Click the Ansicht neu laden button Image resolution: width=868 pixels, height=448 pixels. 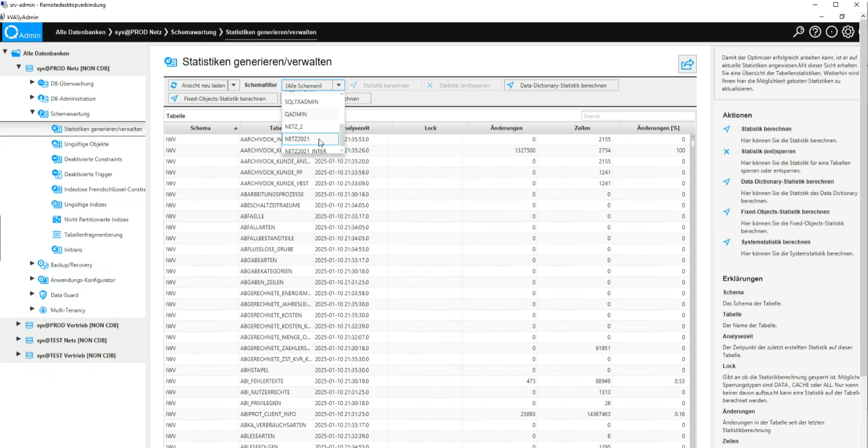click(x=198, y=85)
